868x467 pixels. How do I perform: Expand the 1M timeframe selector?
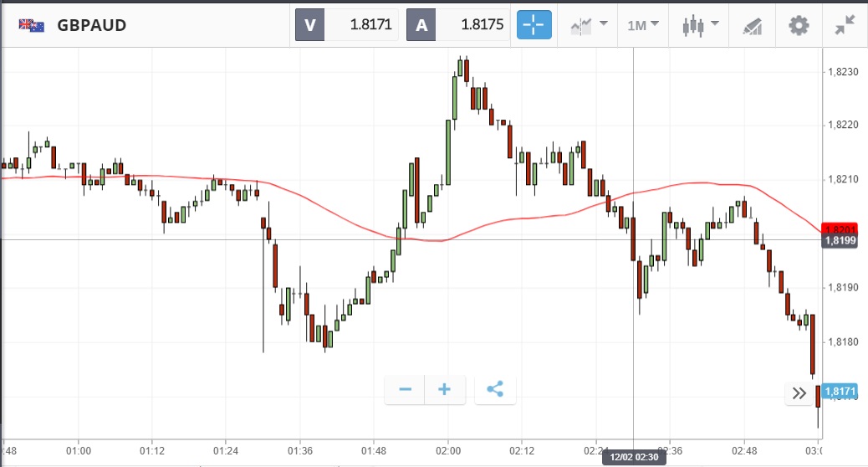pos(642,25)
